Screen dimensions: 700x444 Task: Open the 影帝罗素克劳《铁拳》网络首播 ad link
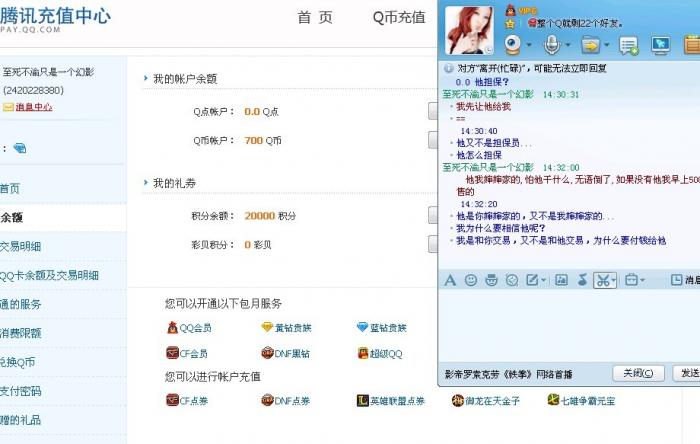pos(508,374)
